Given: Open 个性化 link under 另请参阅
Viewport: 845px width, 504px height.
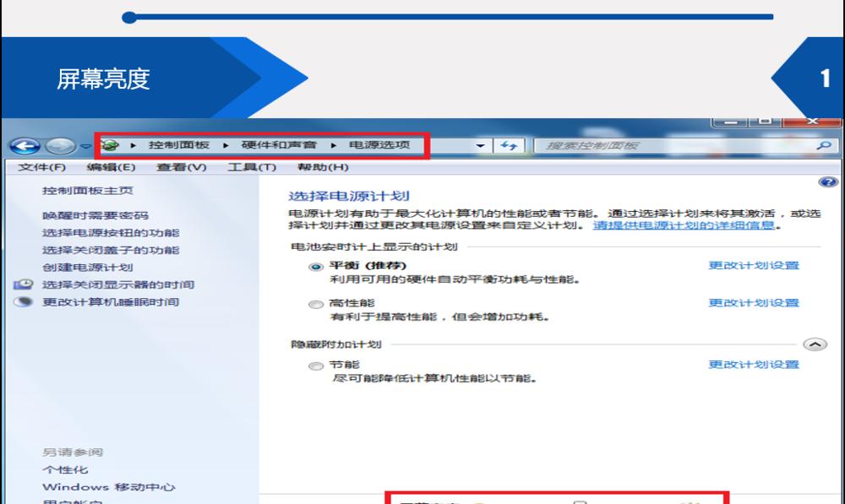Looking at the screenshot, I should 65,469.
